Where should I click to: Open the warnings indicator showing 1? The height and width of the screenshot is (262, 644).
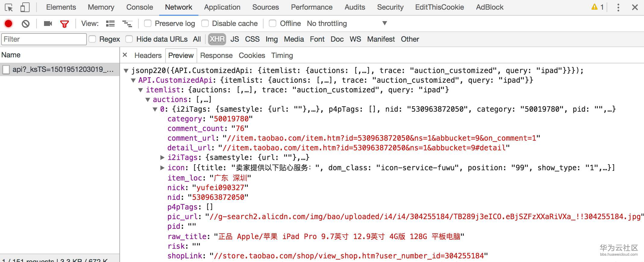point(597,7)
